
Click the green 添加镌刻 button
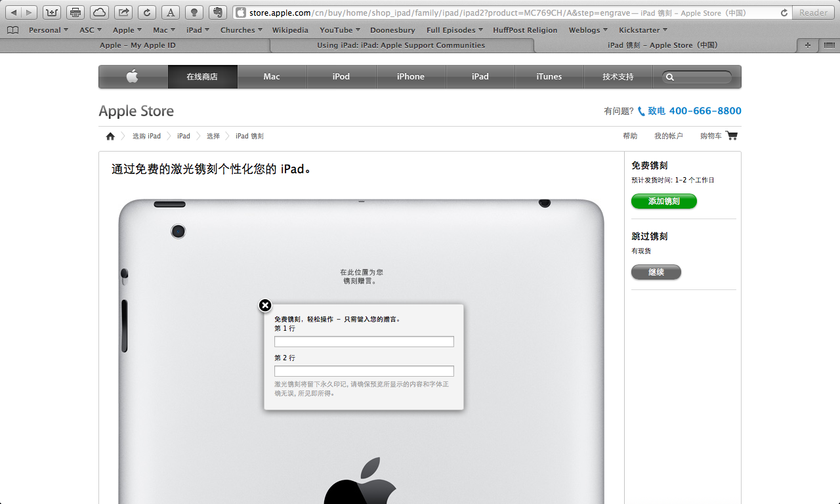[664, 201]
